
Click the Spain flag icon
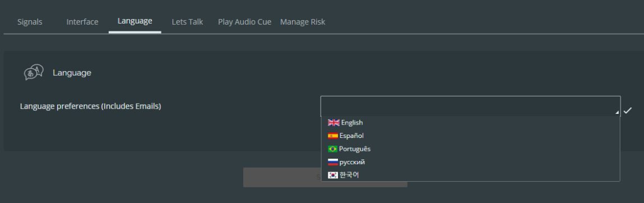333,136
